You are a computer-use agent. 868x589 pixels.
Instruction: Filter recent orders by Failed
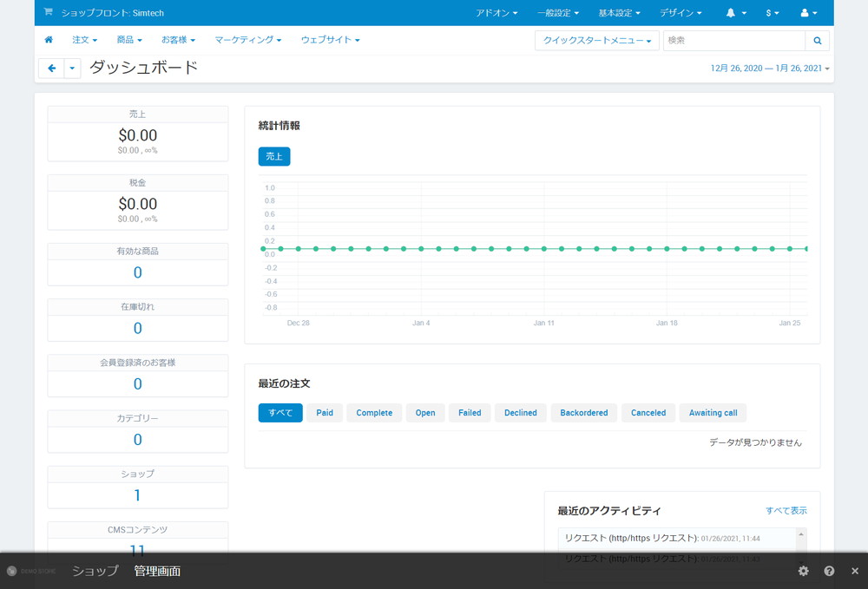470,413
